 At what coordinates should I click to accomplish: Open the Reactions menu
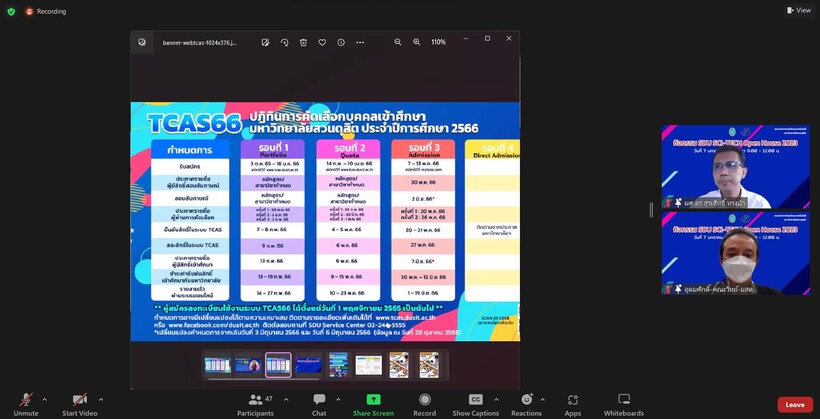point(527,404)
